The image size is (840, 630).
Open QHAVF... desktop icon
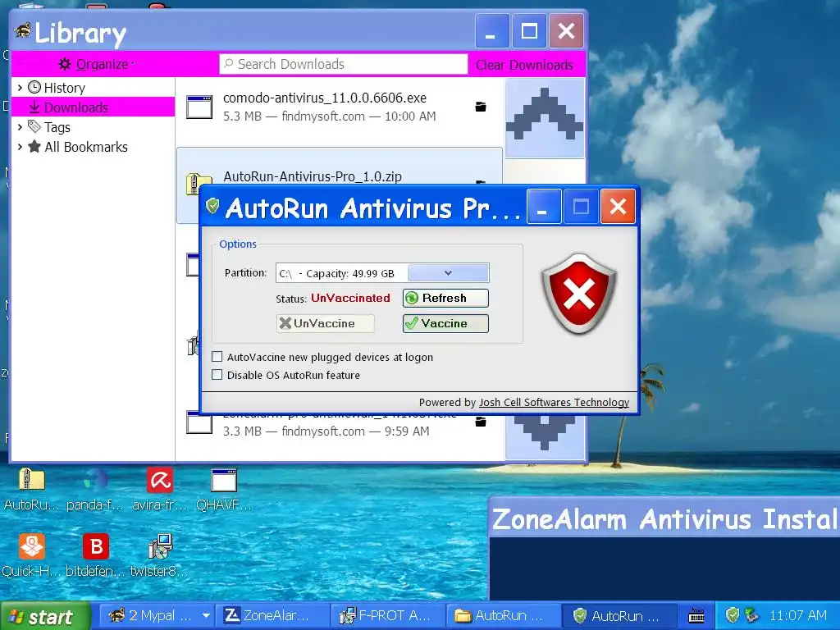pyautogui.click(x=224, y=489)
